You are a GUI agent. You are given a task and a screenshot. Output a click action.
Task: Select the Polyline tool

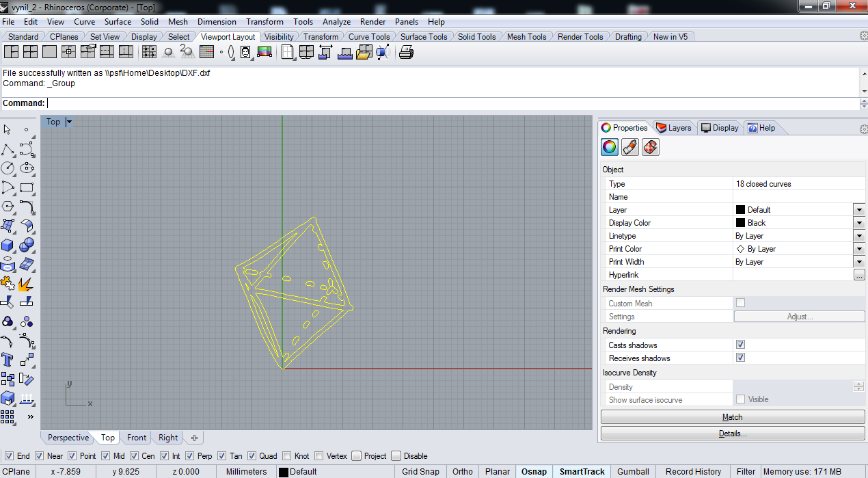coord(8,149)
